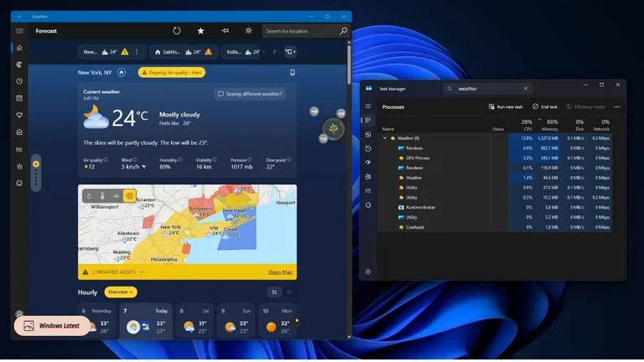This screenshot has height=362, width=644.
Task: Pin the location using the pin icon
Action: (x=225, y=31)
